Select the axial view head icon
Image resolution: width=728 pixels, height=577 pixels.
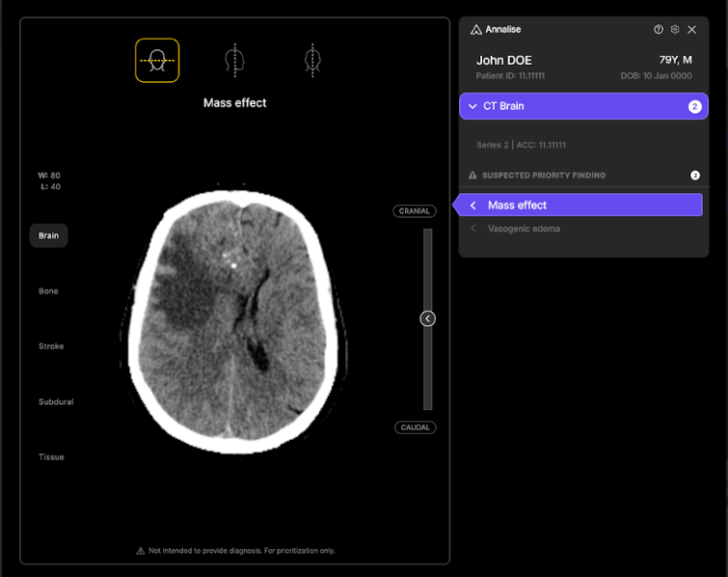pos(156,60)
